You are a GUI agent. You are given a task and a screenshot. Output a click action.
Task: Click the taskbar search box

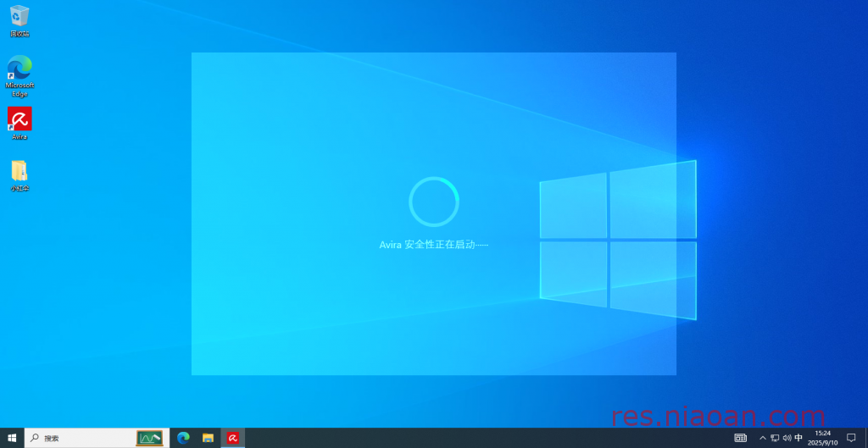click(97, 438)
